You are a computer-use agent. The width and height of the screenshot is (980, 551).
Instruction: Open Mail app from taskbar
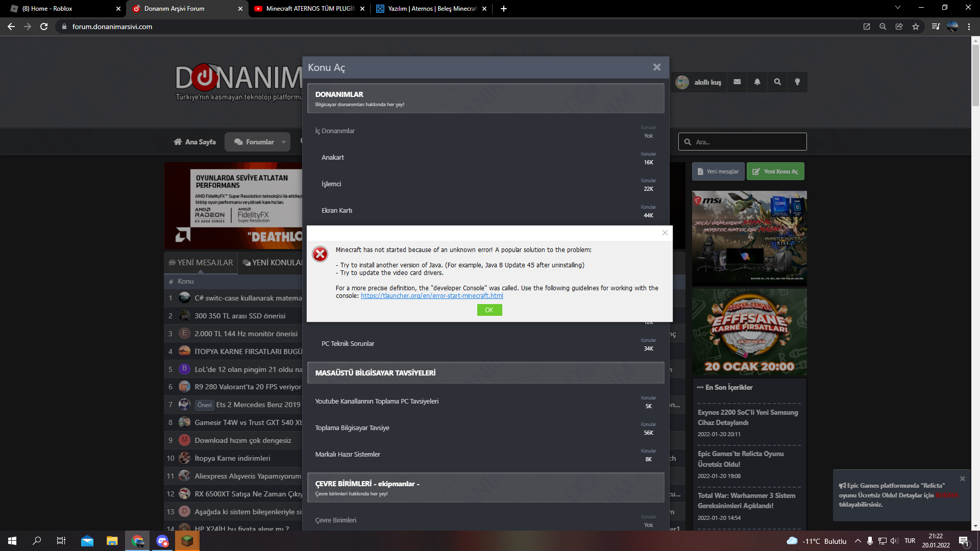87,541
